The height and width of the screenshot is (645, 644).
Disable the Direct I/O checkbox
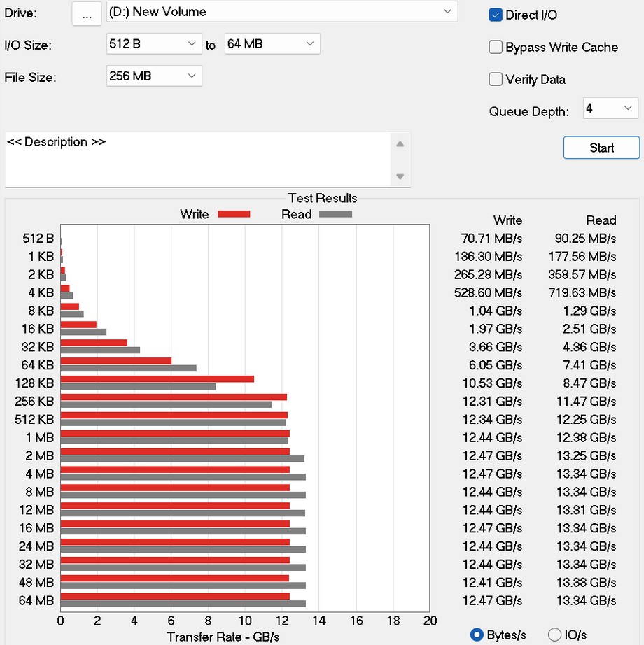point(496,15)
